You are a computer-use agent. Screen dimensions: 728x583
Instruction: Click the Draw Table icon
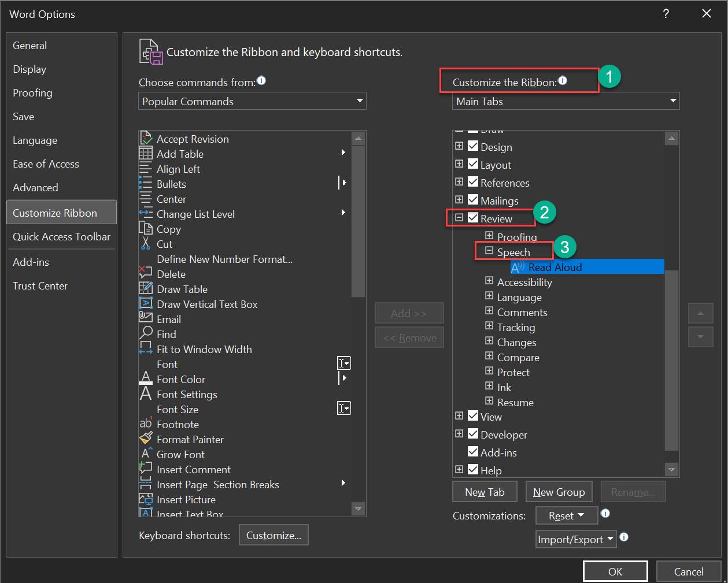146,289
